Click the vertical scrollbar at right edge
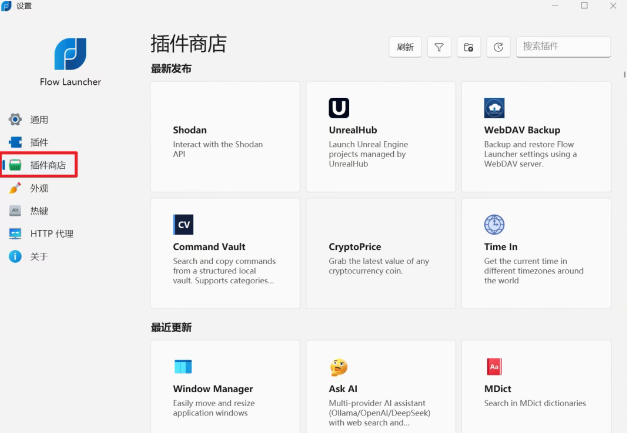The image size is (627, 433). click(x=624, y=74)
